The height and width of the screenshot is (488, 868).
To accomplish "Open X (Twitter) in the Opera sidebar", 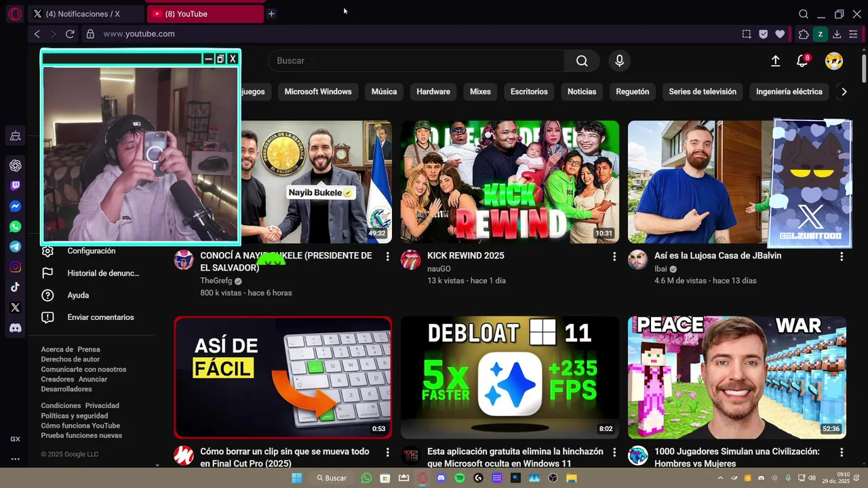I will tap(15, 308).
